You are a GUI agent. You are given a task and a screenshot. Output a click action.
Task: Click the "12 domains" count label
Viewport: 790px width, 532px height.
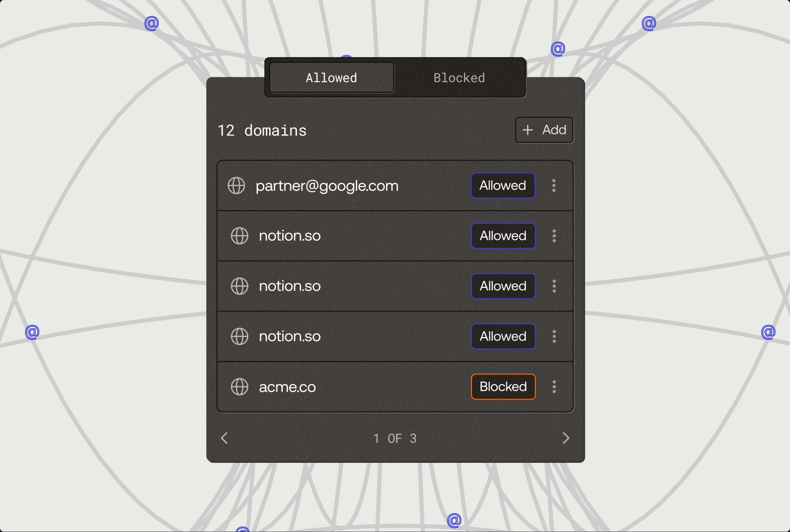pyautogui.click(x=262, y=131)
